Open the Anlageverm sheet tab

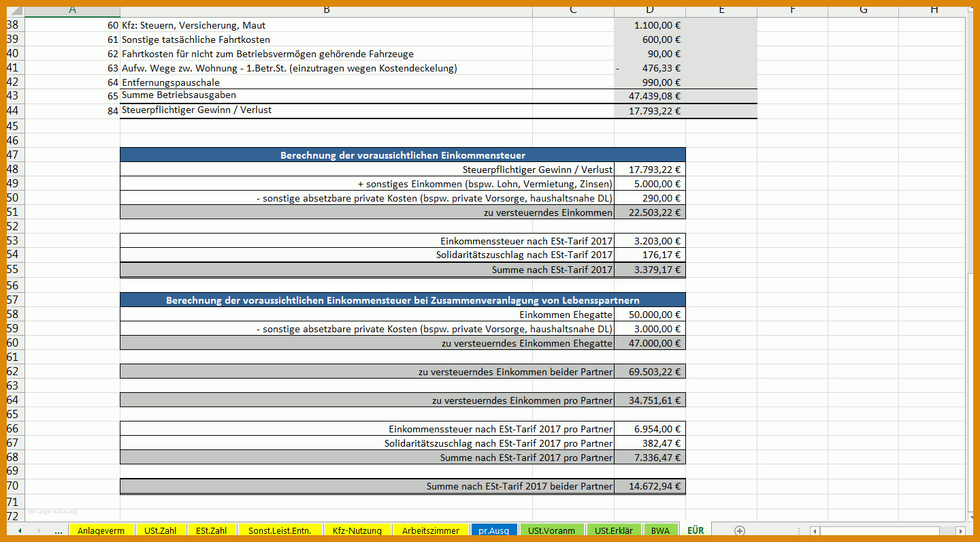101,530
